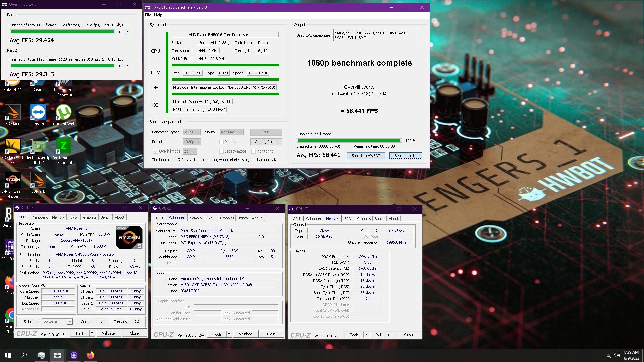Open the Windows Start menu
Image resolution: width=644 pixels, height=362 pixels.
click(x=8, y=355)
